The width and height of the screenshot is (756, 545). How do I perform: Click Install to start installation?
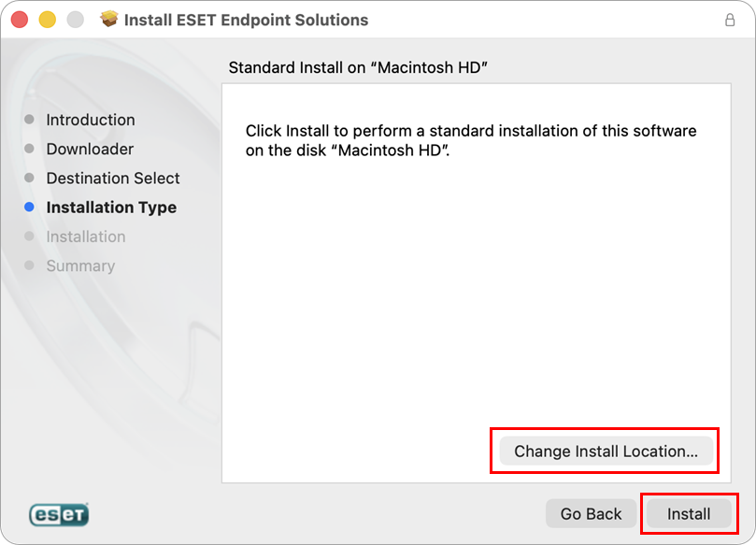[688, 513]
